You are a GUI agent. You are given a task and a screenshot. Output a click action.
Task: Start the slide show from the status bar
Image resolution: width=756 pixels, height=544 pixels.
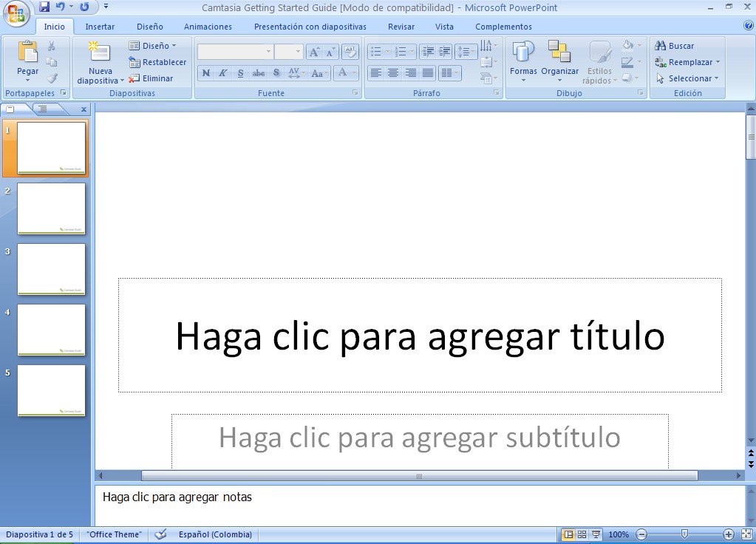click(596, 534)
